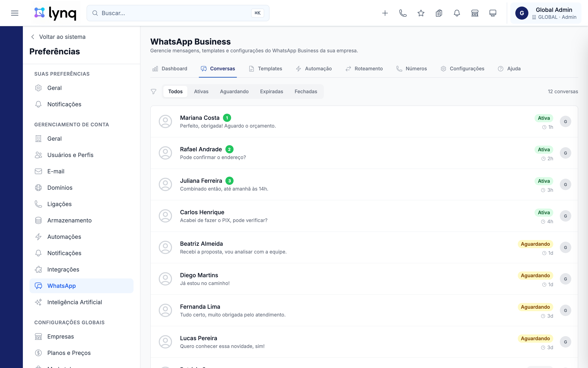Open the Beatriz Almeida conversation
This screenshot has width=588, height=368.
click(x=364, y=247)
